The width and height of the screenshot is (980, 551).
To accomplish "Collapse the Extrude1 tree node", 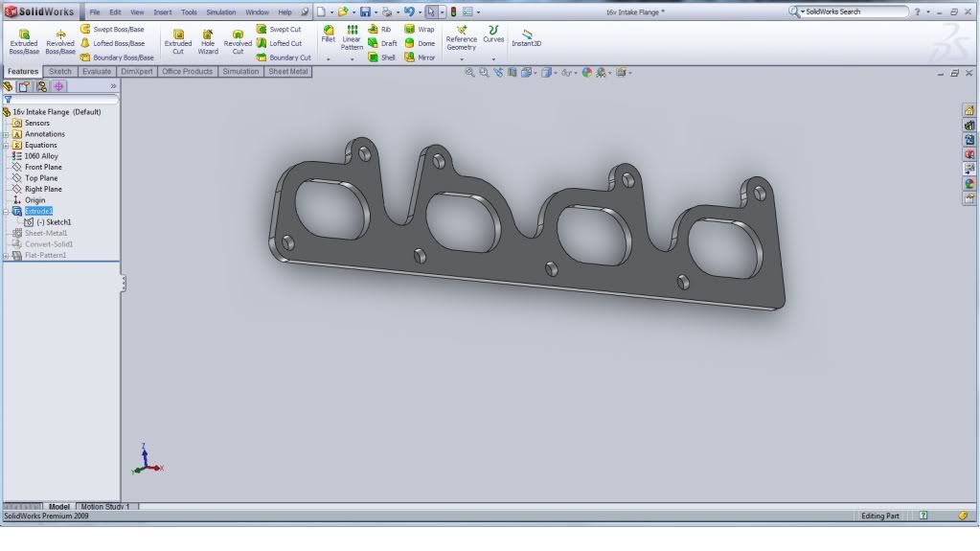I will tap(7, 212).
